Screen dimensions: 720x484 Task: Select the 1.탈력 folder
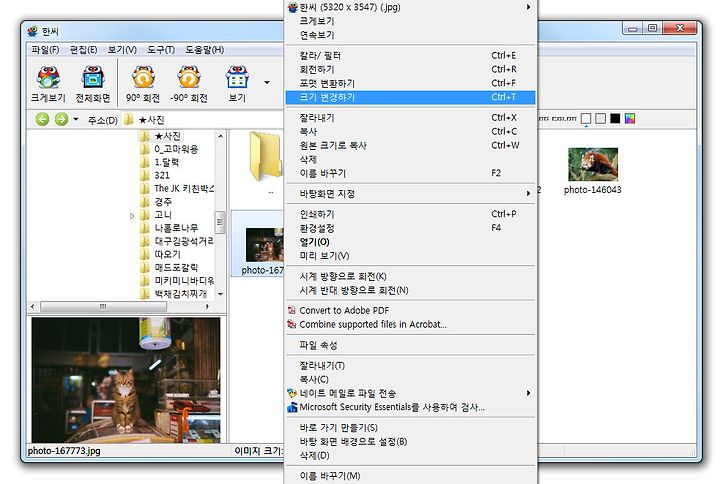point(167,162)
